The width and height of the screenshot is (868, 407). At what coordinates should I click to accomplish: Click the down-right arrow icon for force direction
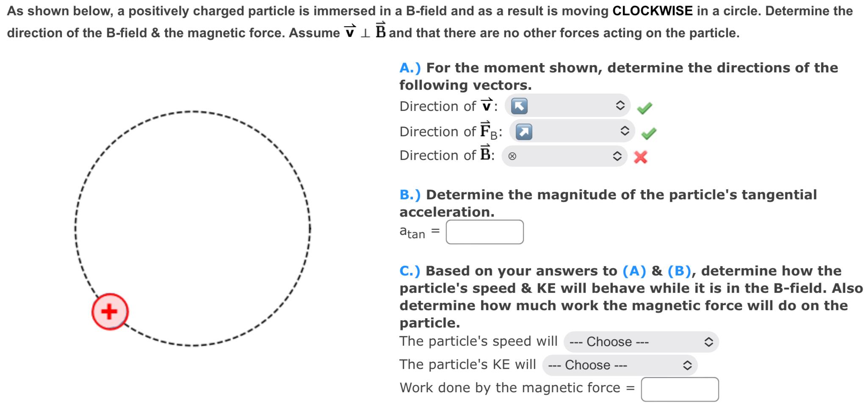pyautogui.click(x=524, y=132)
